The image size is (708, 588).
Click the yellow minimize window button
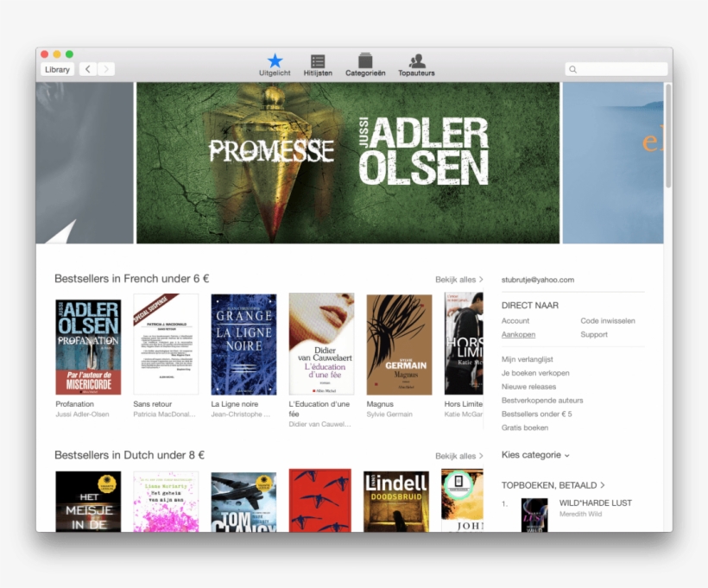pos(57,54)
